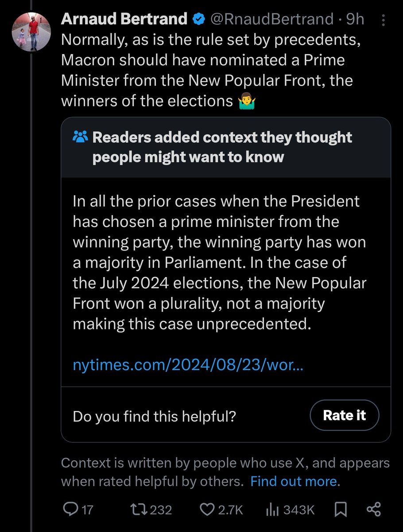Image resolution: width=403 pixels, height=532 pixels.
Task: Bookmark this post
Action: tap(341, 509)
